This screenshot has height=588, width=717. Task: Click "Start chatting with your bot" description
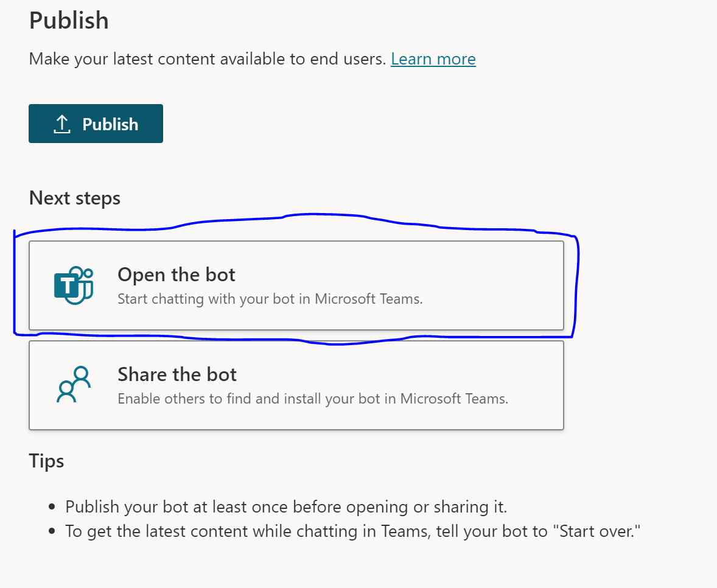270,299
